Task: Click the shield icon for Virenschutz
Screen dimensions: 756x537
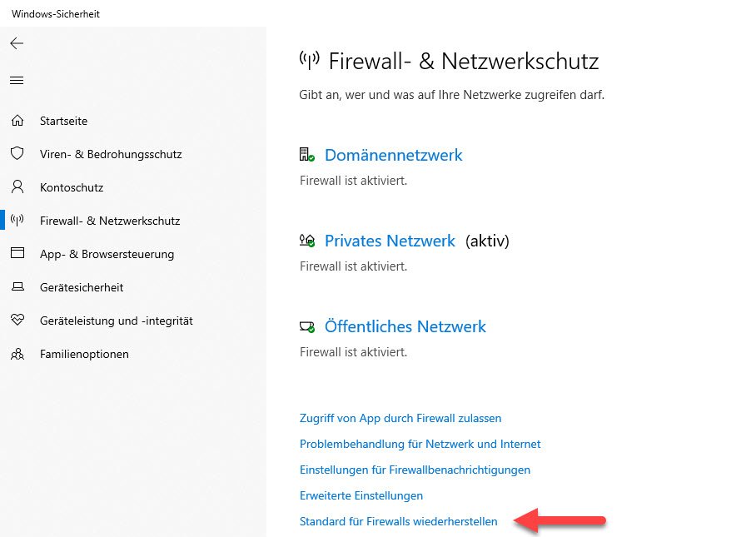Action: tap(17, 154)
